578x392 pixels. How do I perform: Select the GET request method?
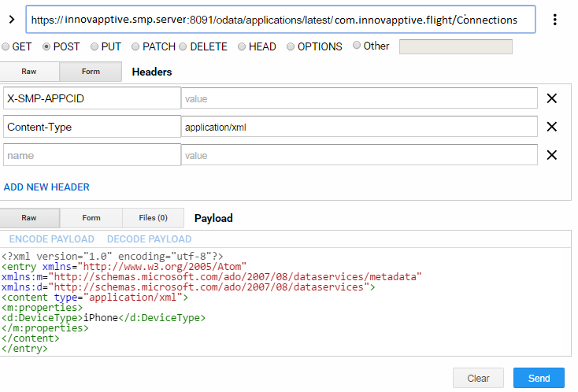pos(6,46)
